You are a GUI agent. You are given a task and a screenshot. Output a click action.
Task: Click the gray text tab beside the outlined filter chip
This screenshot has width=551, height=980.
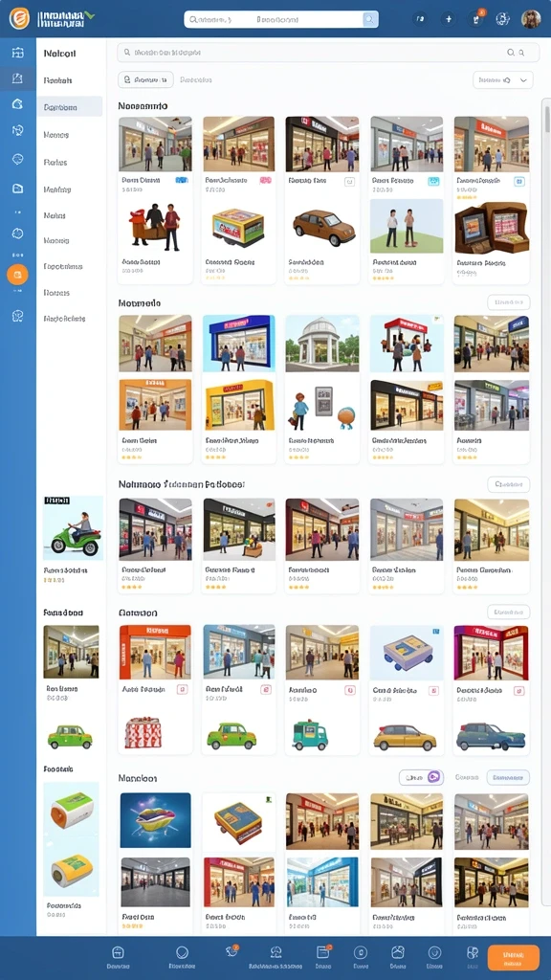195,80
